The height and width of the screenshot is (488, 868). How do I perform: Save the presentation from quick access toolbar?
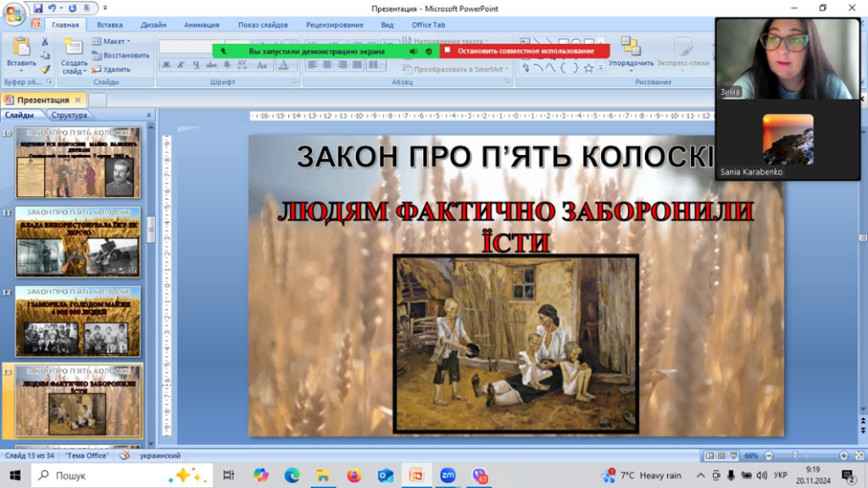pyautogui.click(x=38, y=8)
